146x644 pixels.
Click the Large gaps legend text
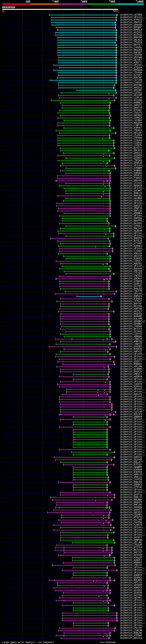(28, 642)
